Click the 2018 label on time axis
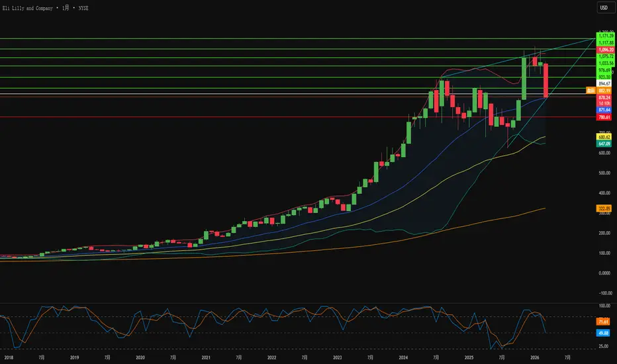The height and width of the screenshot is (364, 617). click(9, 357)
